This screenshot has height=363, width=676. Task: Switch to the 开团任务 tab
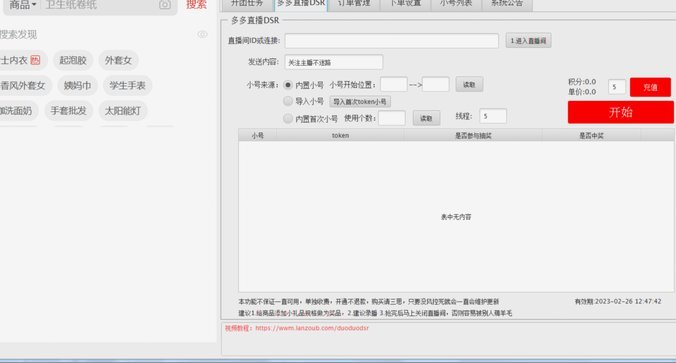pos(247,4)
